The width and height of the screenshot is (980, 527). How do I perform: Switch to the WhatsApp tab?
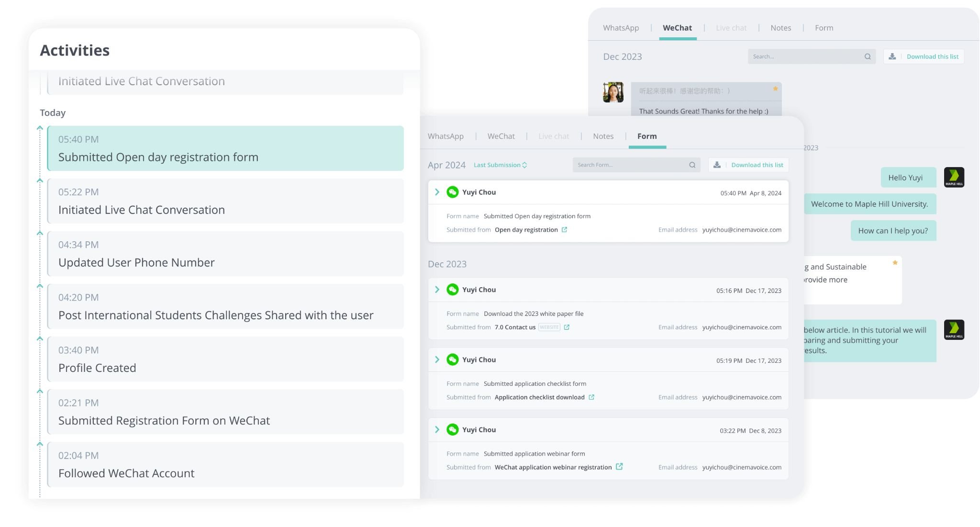(445, 136)
